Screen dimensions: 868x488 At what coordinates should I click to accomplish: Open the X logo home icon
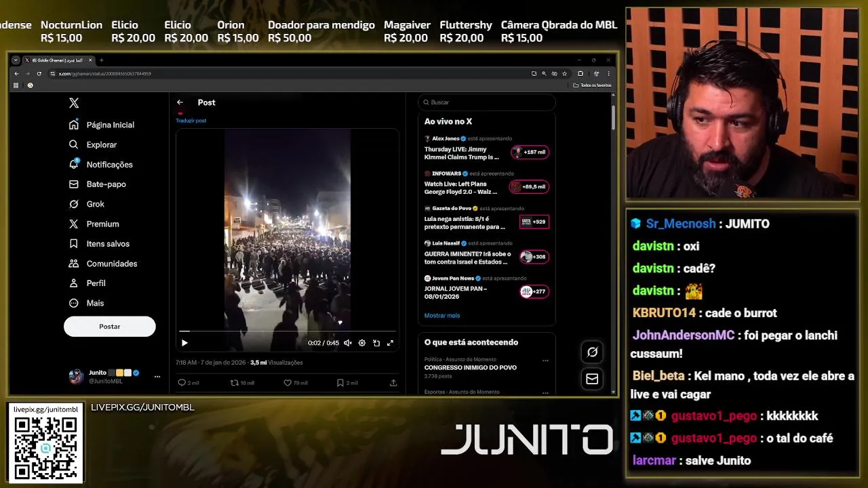(74, 103)
